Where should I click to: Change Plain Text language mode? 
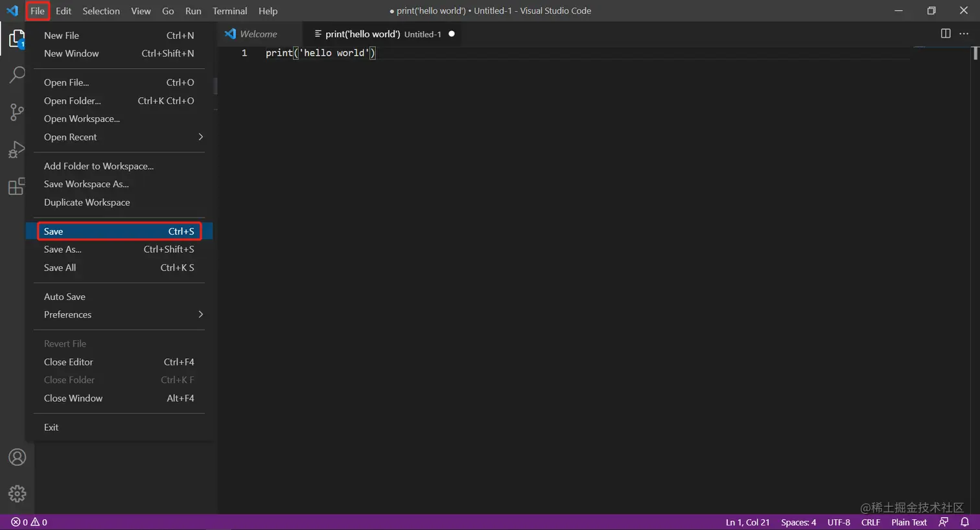[909, 522]
